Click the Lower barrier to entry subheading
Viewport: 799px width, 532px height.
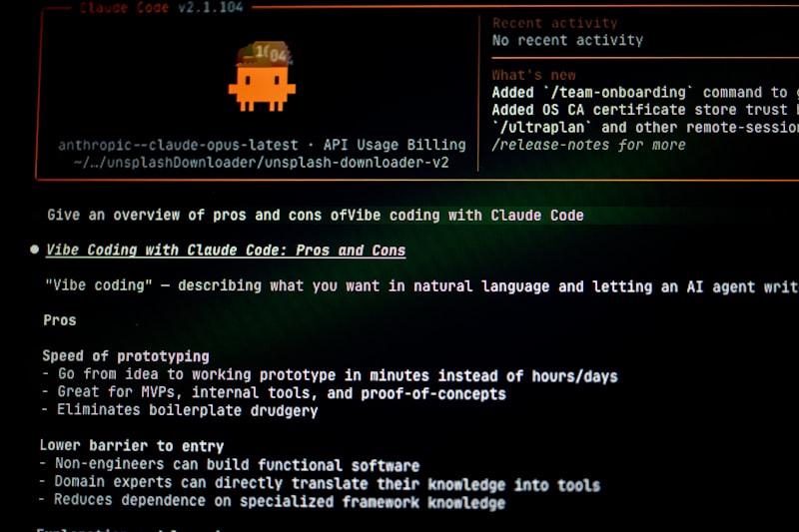(131, 445)
